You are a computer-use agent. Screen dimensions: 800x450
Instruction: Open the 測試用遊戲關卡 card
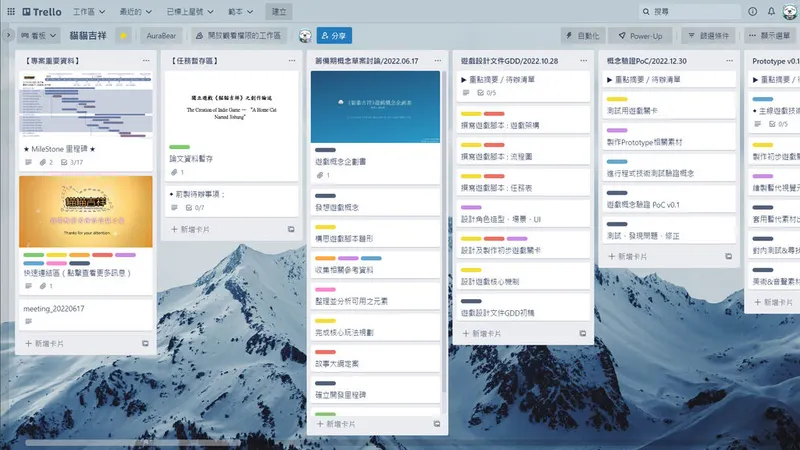tap(669, 105)
